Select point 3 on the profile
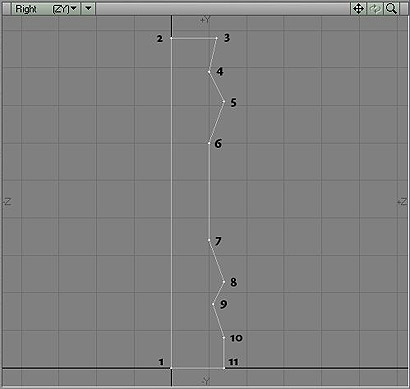The height and width of the screenshot is (389, 410). coord(217,38)
